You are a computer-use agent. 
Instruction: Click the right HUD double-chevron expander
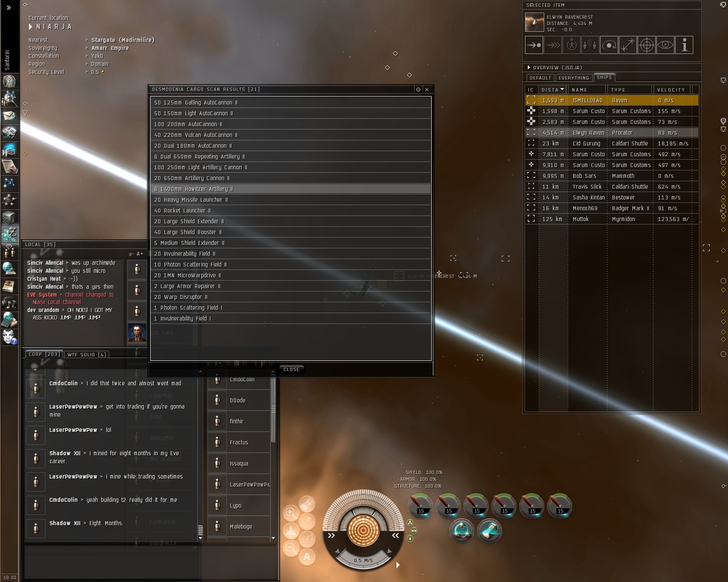tap(395, 535)
